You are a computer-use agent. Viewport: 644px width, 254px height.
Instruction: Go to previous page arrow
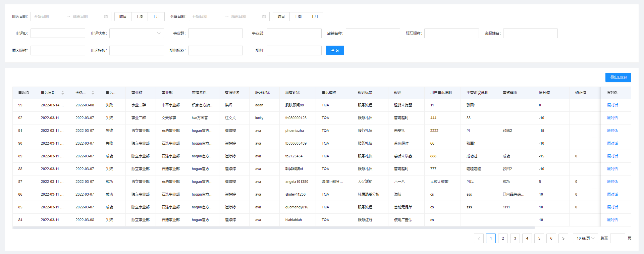(479, 238)
